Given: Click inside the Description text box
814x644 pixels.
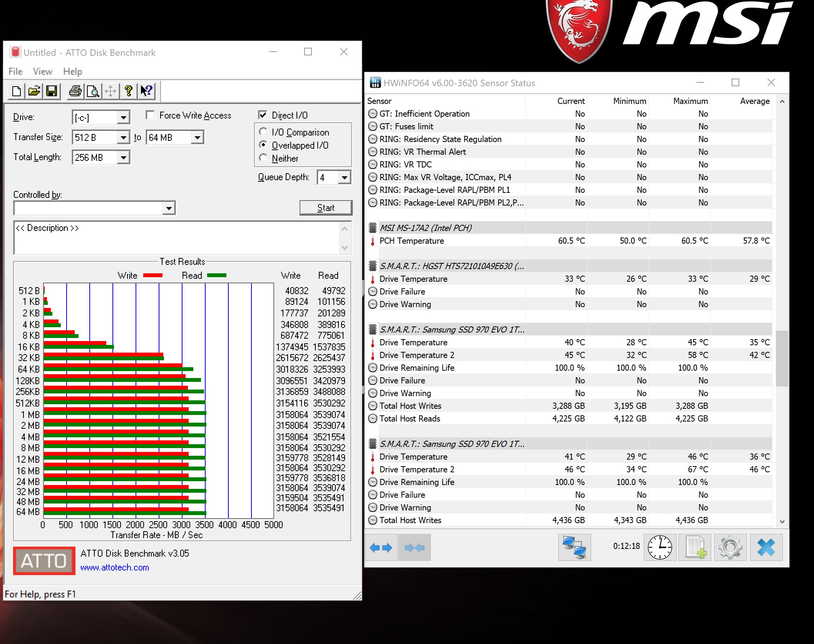Looking at the screenshot, I should (177, 238).
